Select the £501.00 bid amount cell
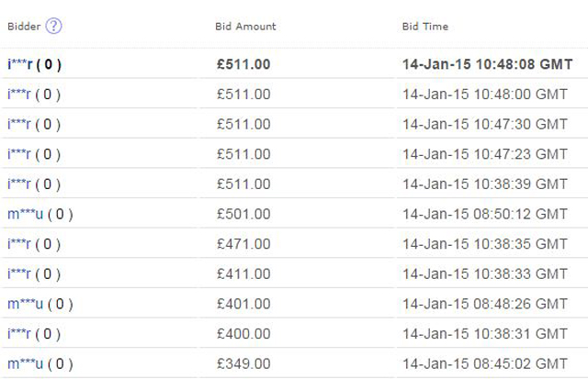This screenshot has width=588, height=379. [x=243, y=215]
